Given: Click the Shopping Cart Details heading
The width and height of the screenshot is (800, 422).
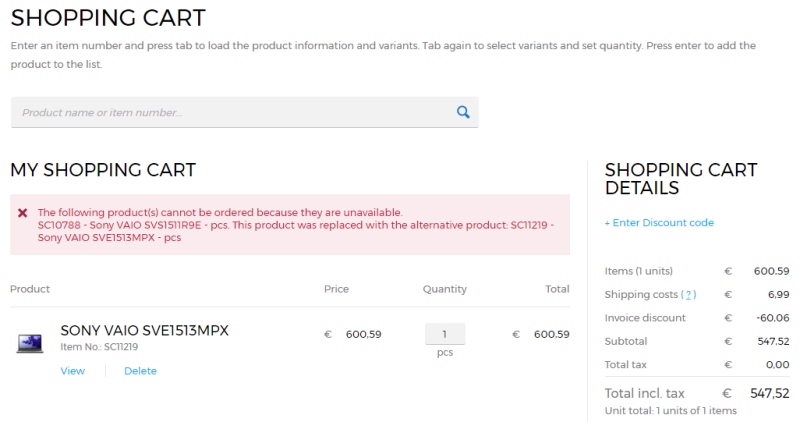Looking at the screenshot, I should point(681,179).
